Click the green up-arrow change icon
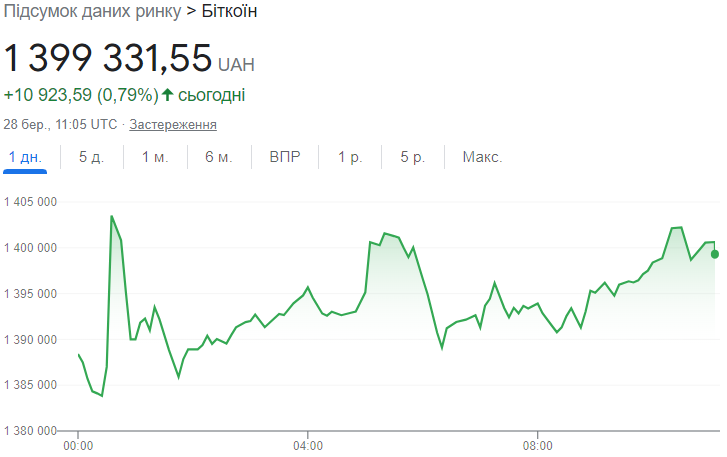 168,96
